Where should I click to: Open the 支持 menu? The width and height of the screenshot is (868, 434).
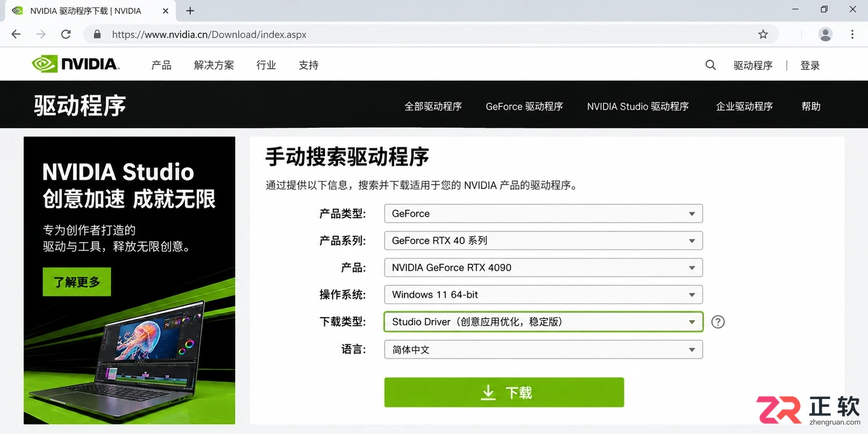coord(309,65)
